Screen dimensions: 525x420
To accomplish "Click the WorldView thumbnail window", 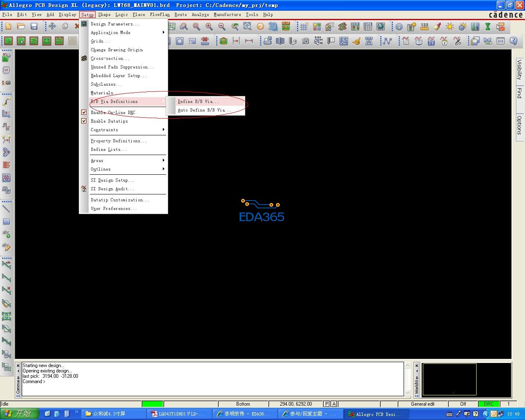I will [x=466, y=379].
